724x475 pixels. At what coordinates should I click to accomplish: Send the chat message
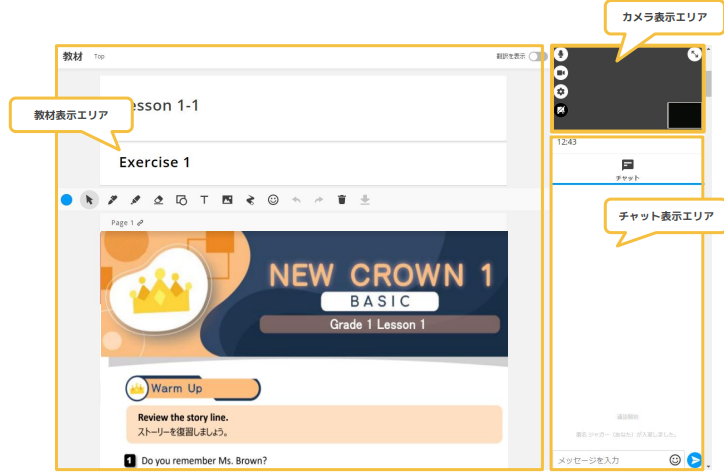click(694, 460)
